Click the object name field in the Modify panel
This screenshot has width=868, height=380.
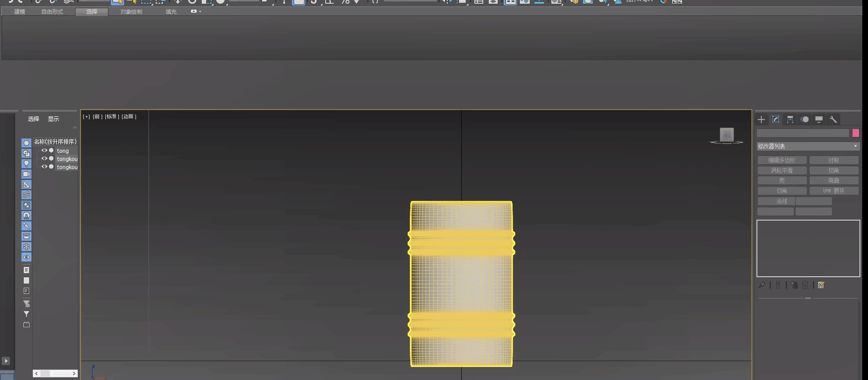click(802, 133)
